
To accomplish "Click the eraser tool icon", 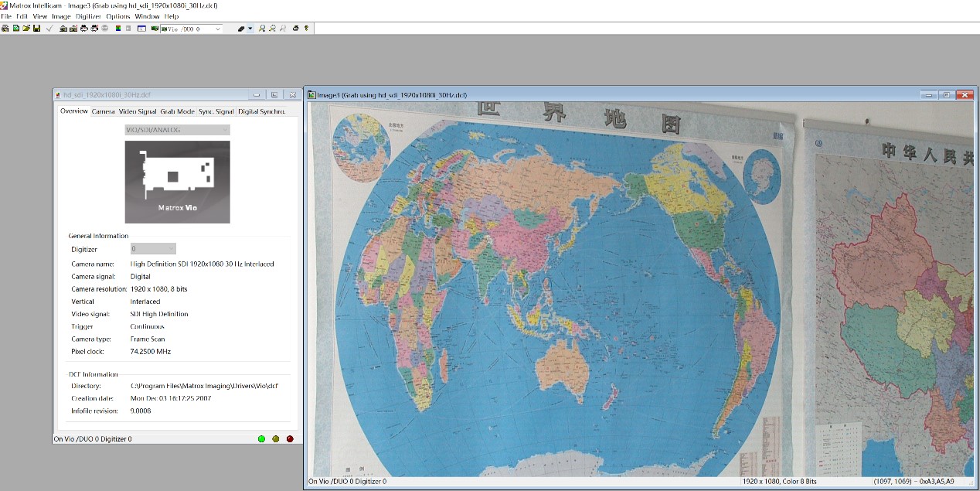I will 241,29.
